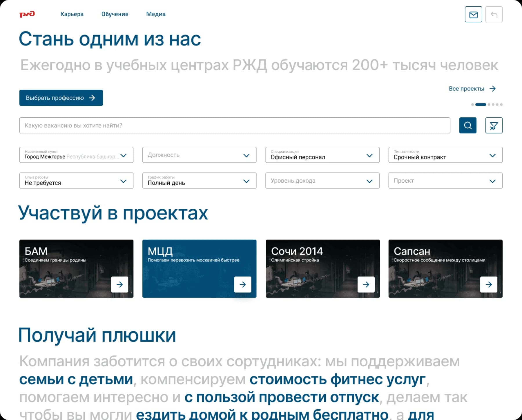Open the БАМ project via its arrow icon
The image size is (522, 420).
coord(119,285)
